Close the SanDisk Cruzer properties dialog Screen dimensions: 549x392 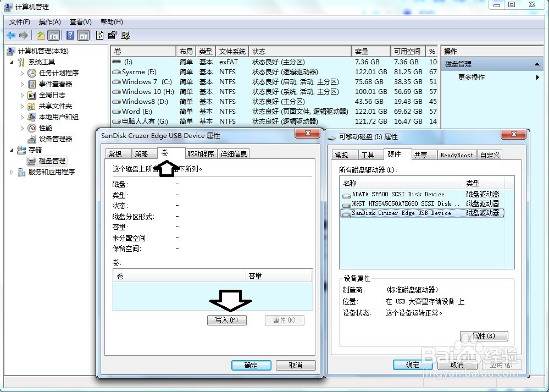(x=308, y=133)
